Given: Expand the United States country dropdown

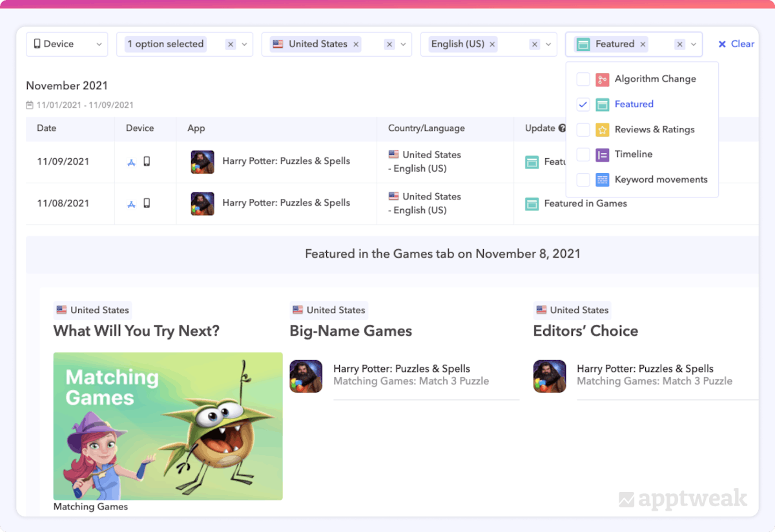Looking at the screenshot, I should coord(404,45).
